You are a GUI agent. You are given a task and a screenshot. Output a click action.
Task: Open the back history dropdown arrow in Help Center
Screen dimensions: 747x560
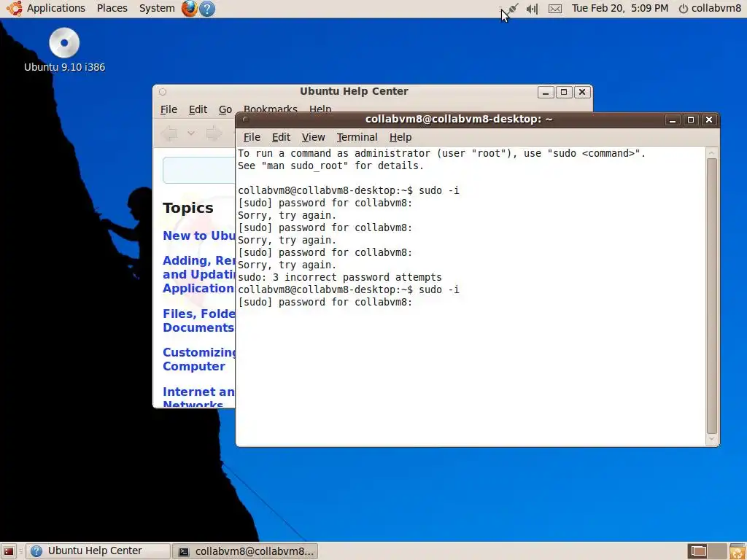[191, 133]
